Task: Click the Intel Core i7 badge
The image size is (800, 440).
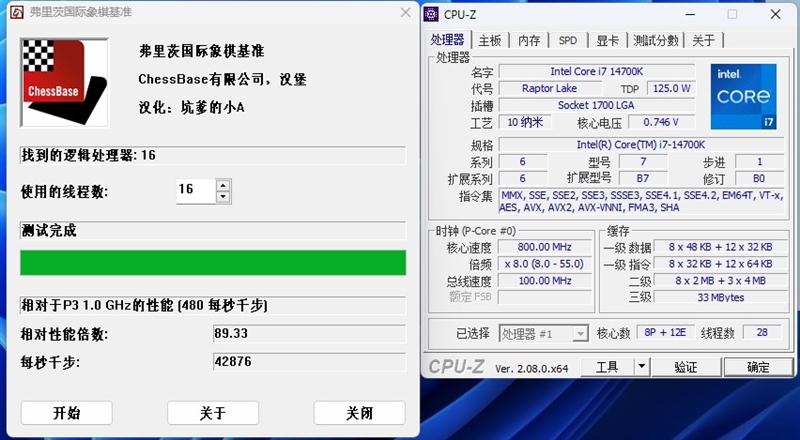Action: pyautogui.click(x=744, y=96)
